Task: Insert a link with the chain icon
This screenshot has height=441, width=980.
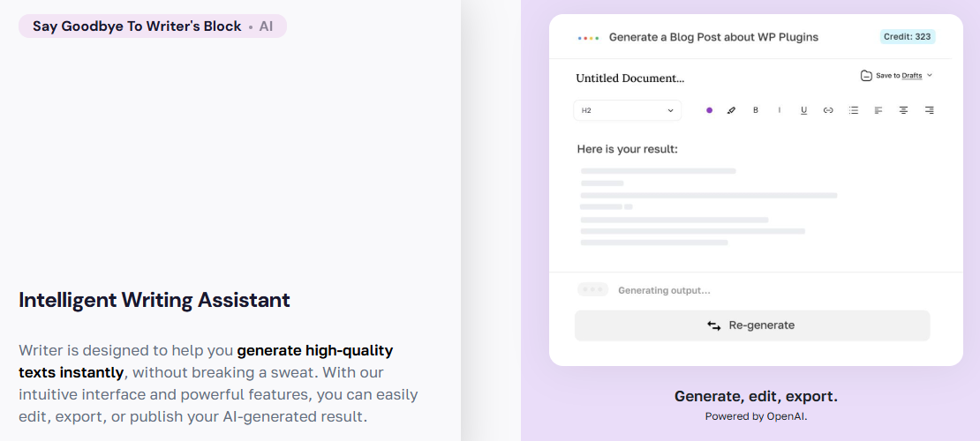Action: coord(828,110)
